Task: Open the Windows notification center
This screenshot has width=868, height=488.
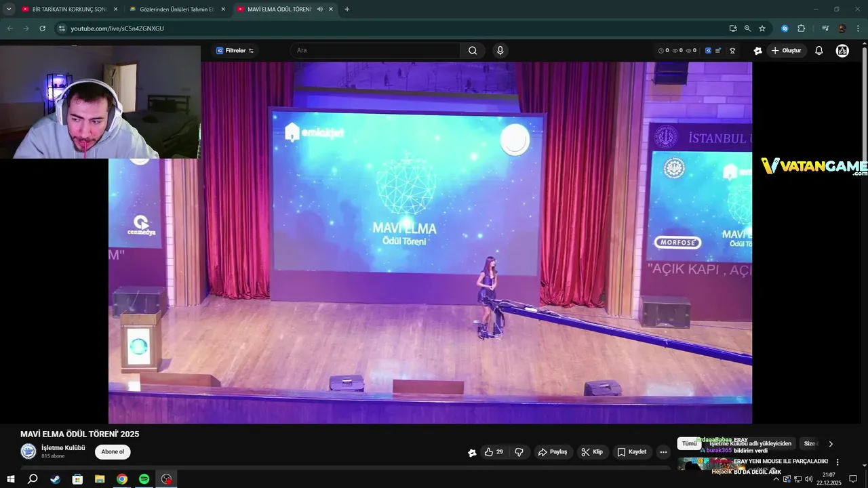Action: (853, 479)
